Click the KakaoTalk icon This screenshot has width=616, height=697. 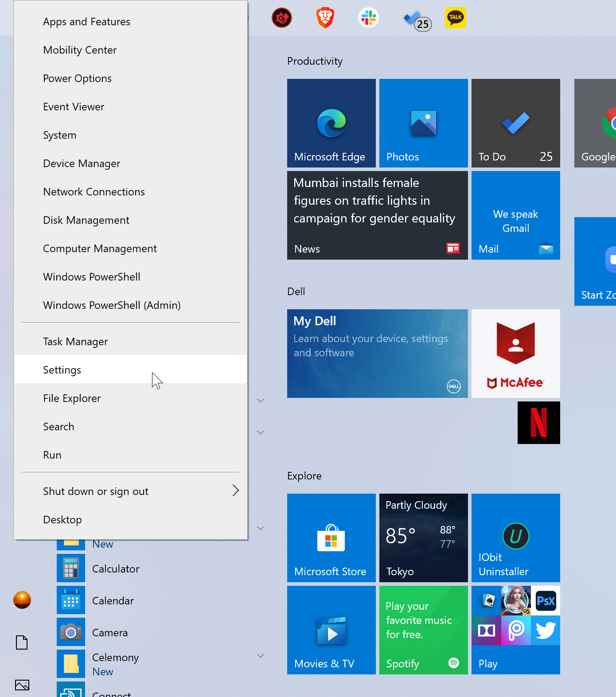tap(455, 18)
